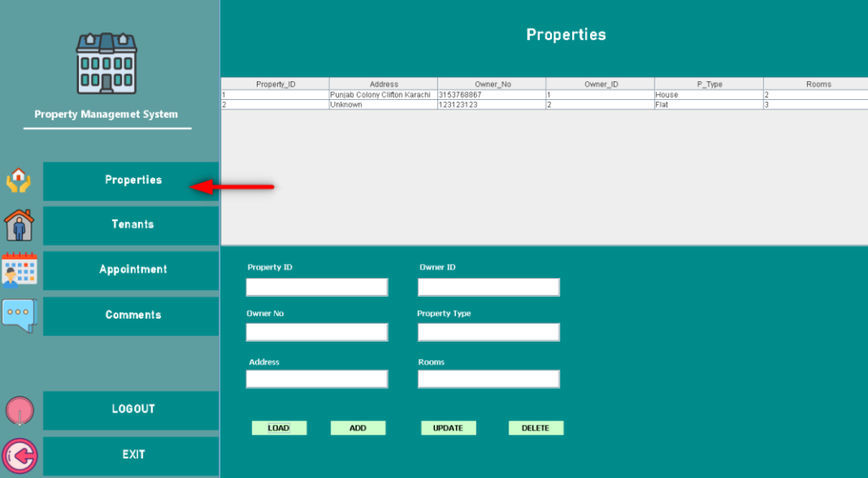Click the 'Property Managemet System' title text

click(x=106, y=114)
